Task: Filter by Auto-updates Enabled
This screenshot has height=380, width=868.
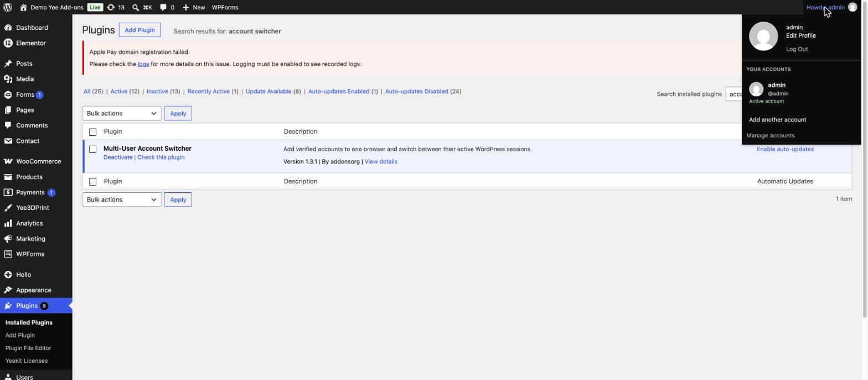Action: coord(343,91)
